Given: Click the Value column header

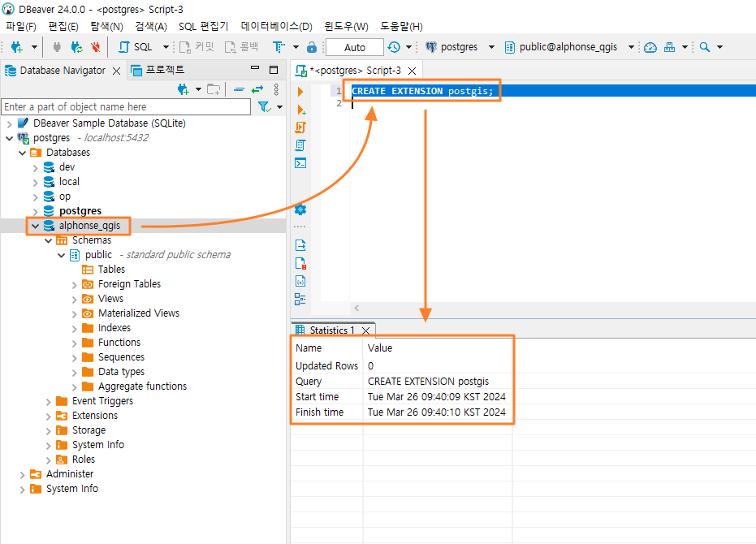Looking at the screenshot, I should [x=380, y=348].
